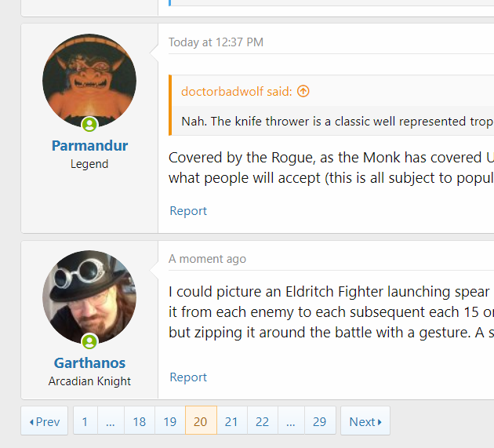The width and height of the screenshot is (494, 448).
Task: Click the jump-to-quoted-post arrow icon
Action: pyautogui.click(x=303, y=92)
